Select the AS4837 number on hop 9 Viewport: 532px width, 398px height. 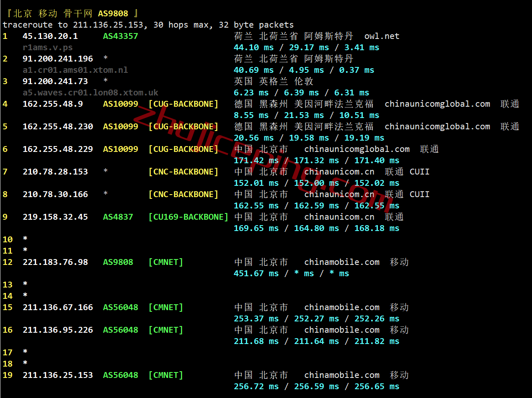[x=118, y=217]
